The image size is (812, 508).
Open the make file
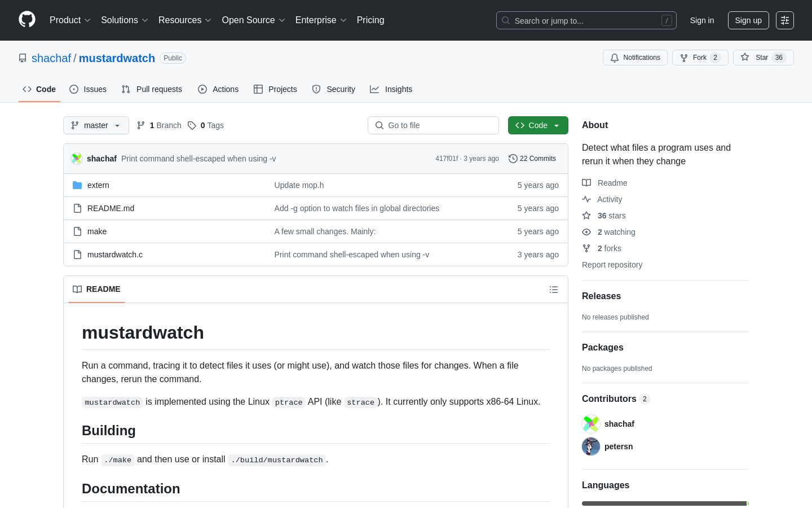pos(97,231)
